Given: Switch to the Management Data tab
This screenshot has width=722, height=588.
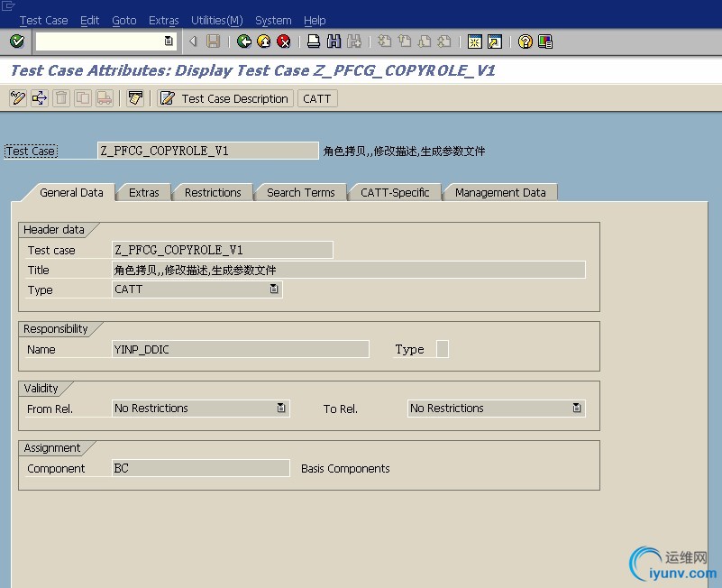Looking at the screenshot, I should click(x=500, y=193).
